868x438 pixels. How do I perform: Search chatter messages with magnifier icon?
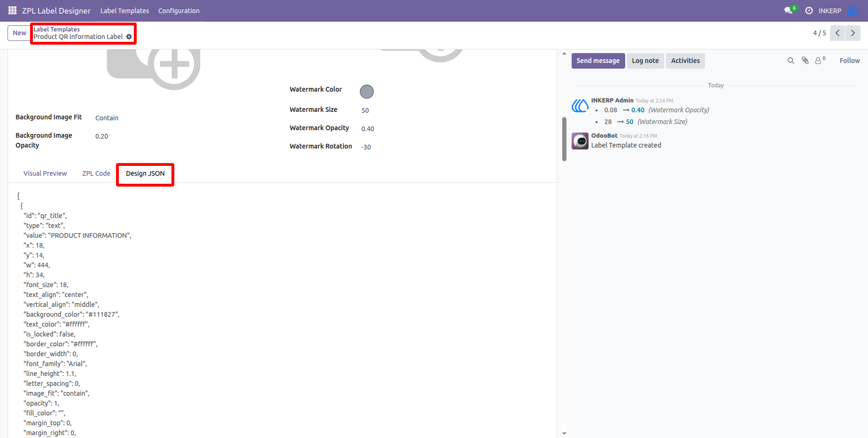pos(791,61)
